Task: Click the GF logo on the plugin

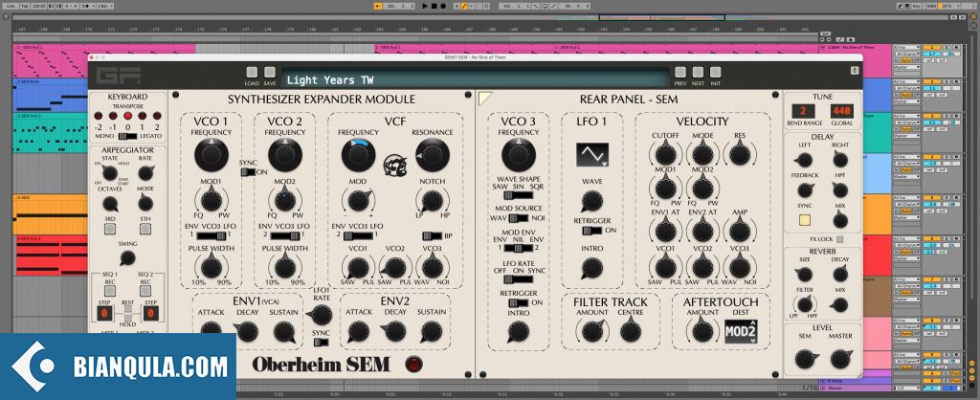Action: (118, 76)
